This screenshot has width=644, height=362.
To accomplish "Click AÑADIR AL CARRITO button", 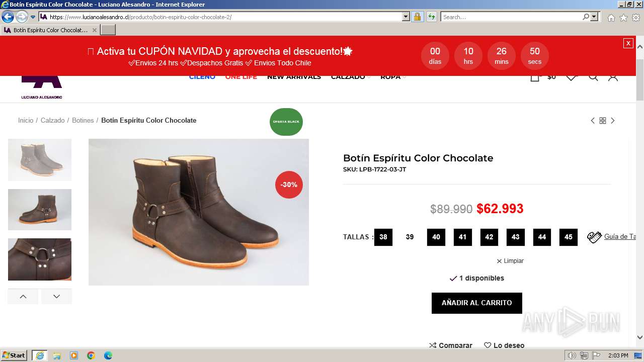I will 477,303.
